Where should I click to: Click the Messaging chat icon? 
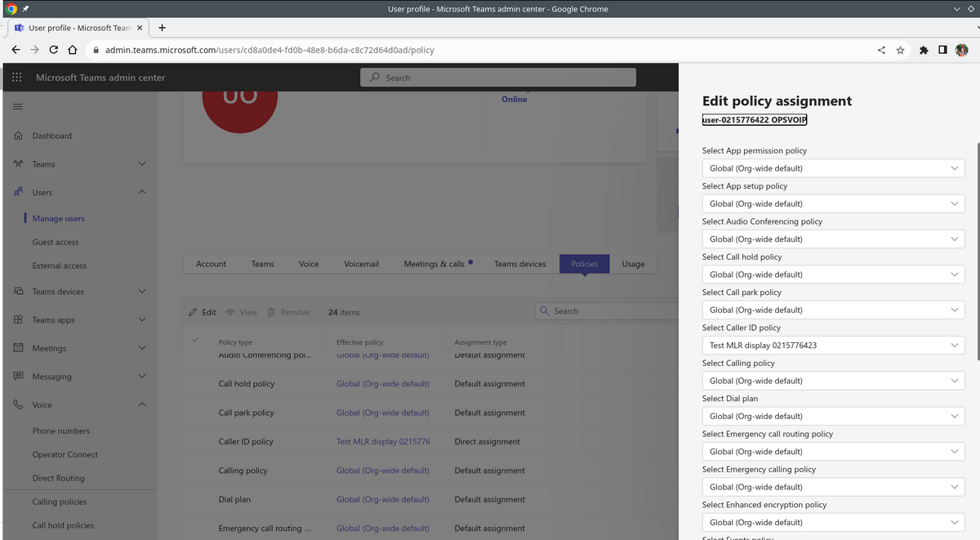pos(18,377)
